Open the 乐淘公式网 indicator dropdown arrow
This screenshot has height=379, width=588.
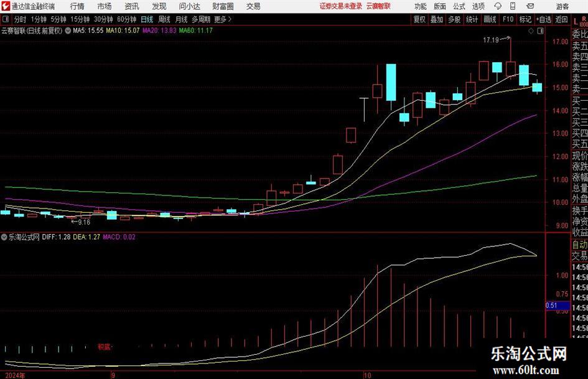point(4,237)
